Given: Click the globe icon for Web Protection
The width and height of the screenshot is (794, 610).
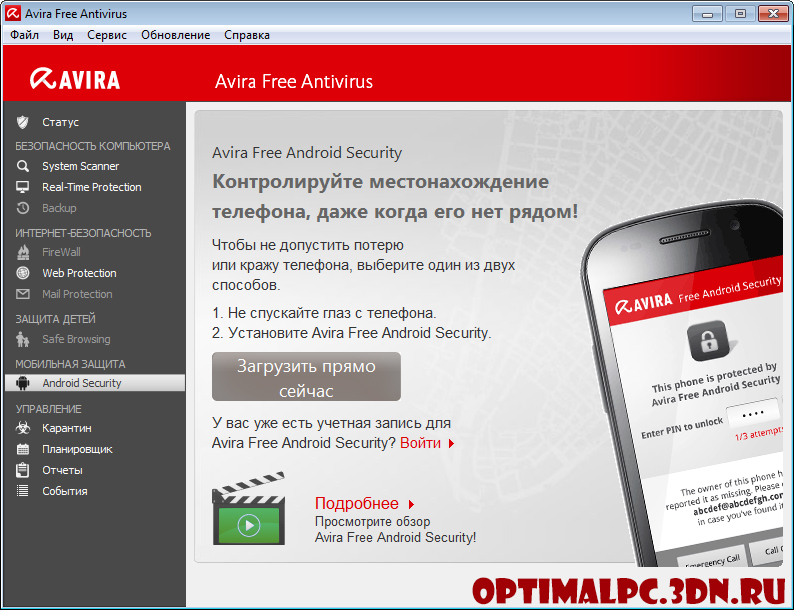Looking at the screenshot, I should pyautogui.click(x=23, y=273).
